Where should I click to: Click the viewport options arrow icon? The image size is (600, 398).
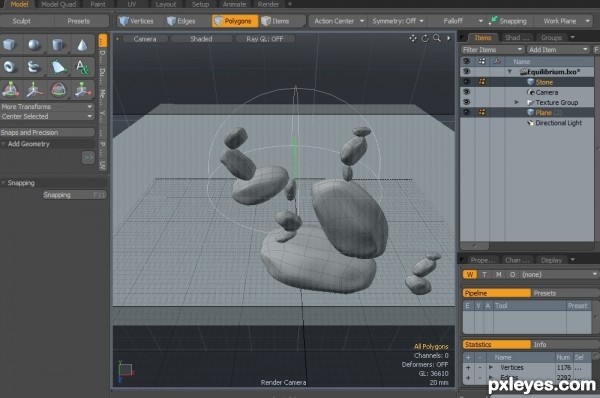448,38
